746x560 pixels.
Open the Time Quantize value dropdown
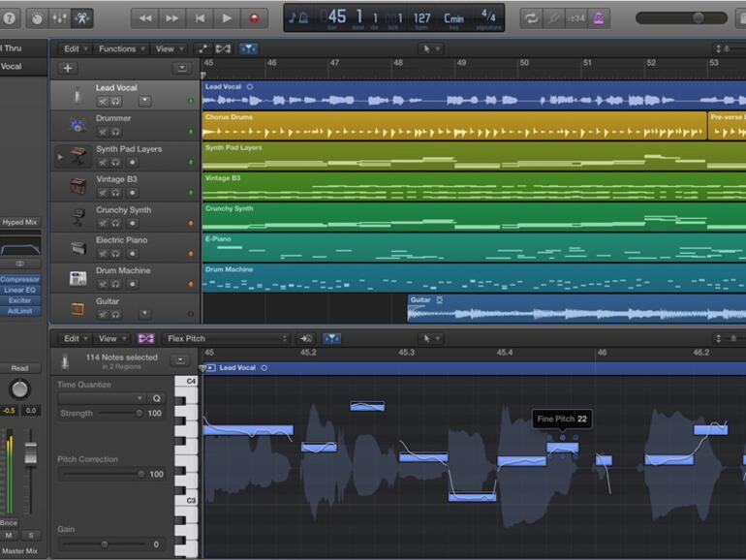pyautogui.click(x=102, y=398)
